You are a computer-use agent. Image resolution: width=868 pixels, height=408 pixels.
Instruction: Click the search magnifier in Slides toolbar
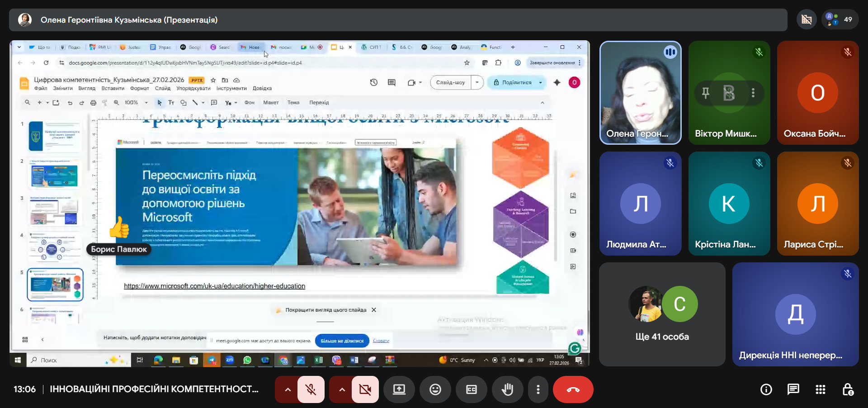[x=28, y=103]
